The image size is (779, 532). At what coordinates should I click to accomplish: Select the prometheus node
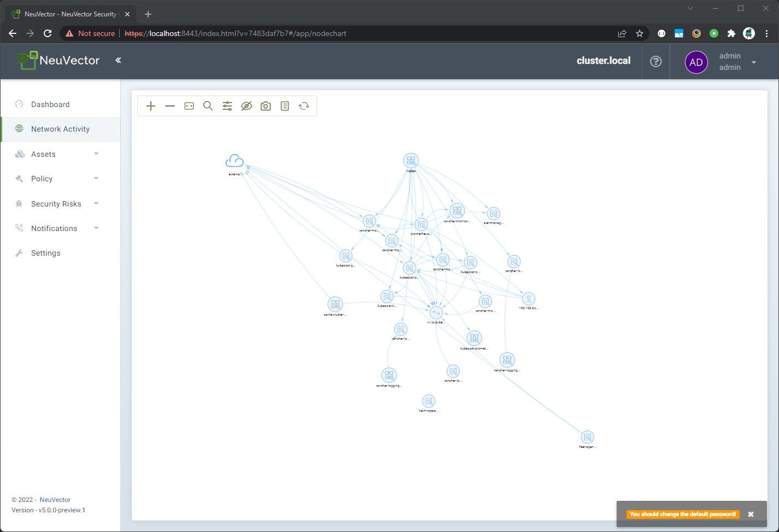pyautogui.click(x=421, y=224)
